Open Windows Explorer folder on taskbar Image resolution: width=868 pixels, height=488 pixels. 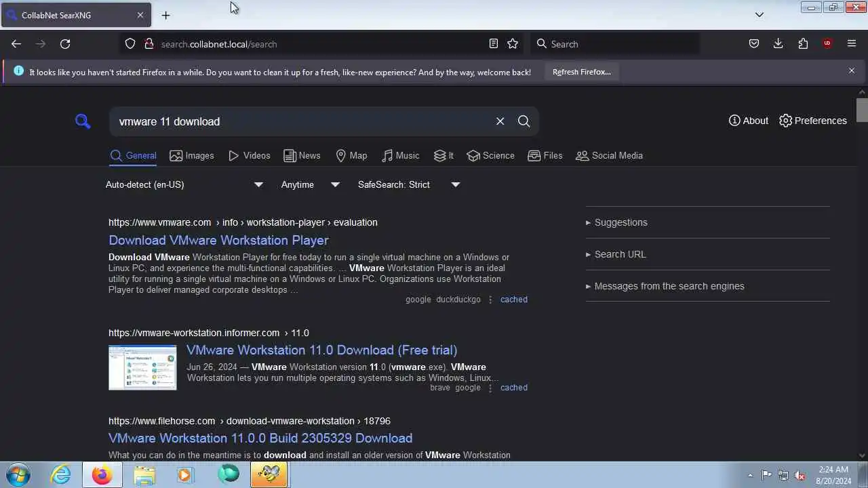[x=144, y=474]
